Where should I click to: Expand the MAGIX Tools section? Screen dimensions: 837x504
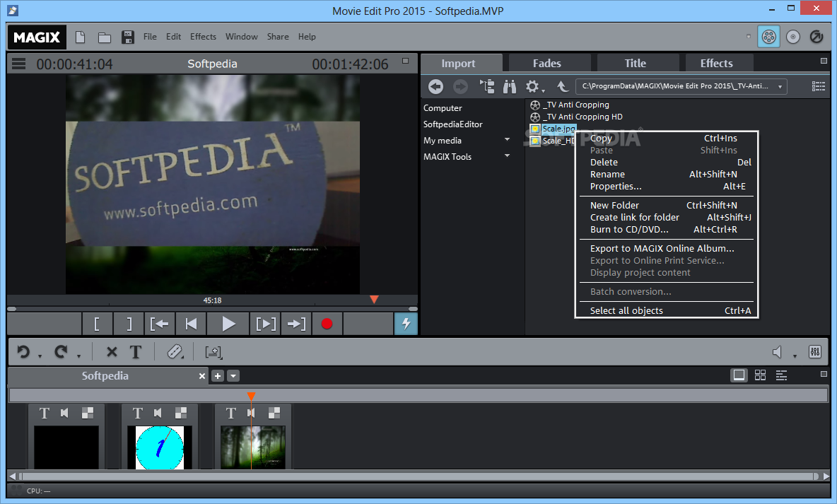point(507,156)
